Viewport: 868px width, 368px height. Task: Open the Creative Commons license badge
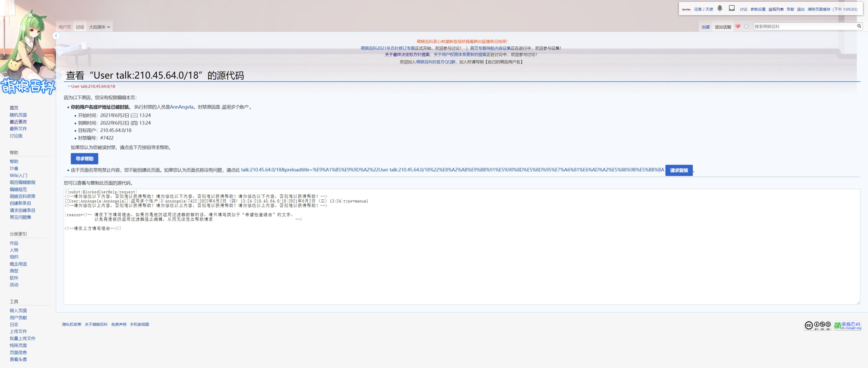[x=817, y=326]
